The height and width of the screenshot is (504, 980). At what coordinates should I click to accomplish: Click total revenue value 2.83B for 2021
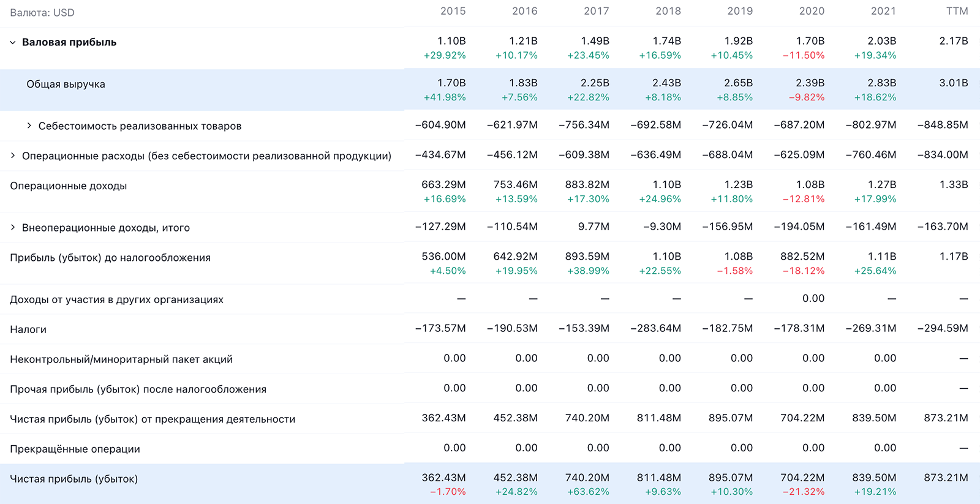[881, 83]
